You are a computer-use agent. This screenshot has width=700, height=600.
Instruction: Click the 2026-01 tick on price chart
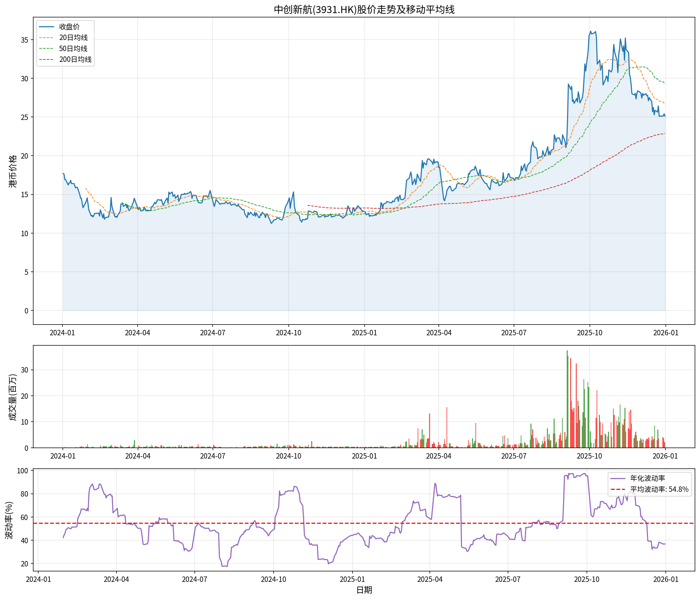(x=665, y=333)
